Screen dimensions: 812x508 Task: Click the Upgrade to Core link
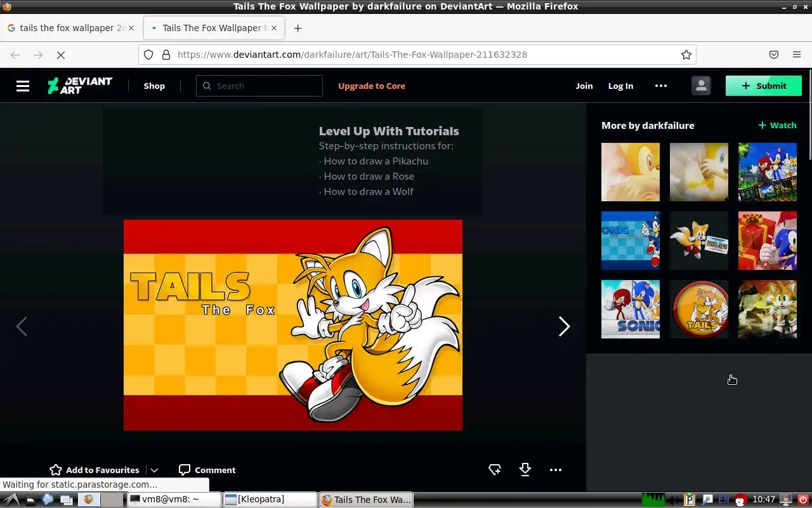pos(372,86)
